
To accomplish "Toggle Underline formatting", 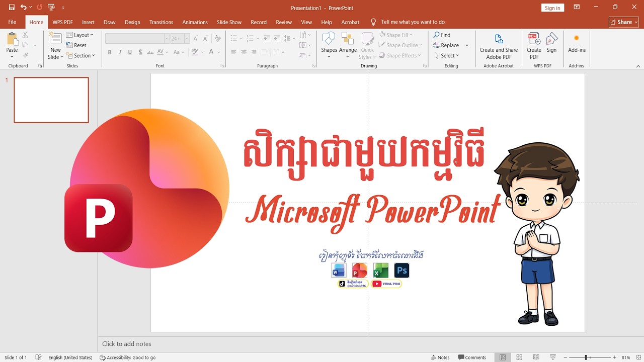I will tap(130, 52).
